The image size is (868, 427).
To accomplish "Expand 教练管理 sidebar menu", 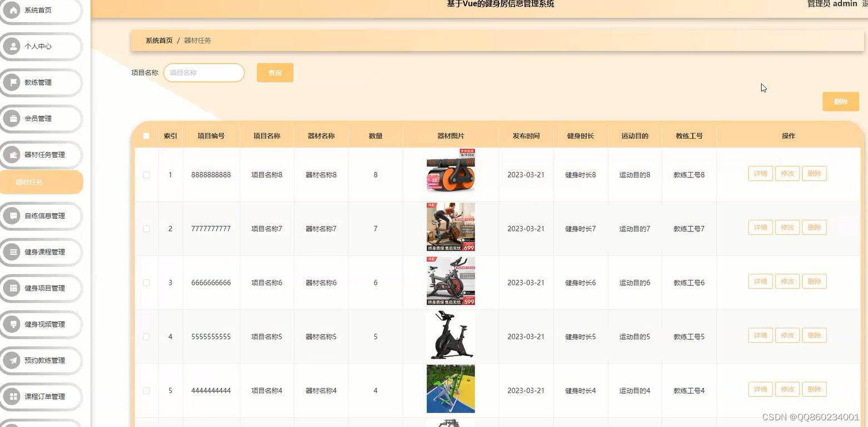I will point(41,82).
